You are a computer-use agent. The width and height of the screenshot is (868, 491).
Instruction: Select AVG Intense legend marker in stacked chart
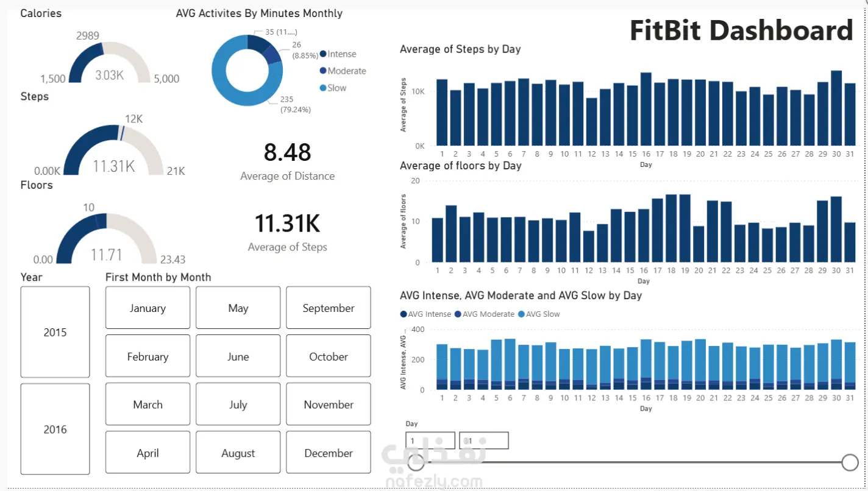click(404, 314)
